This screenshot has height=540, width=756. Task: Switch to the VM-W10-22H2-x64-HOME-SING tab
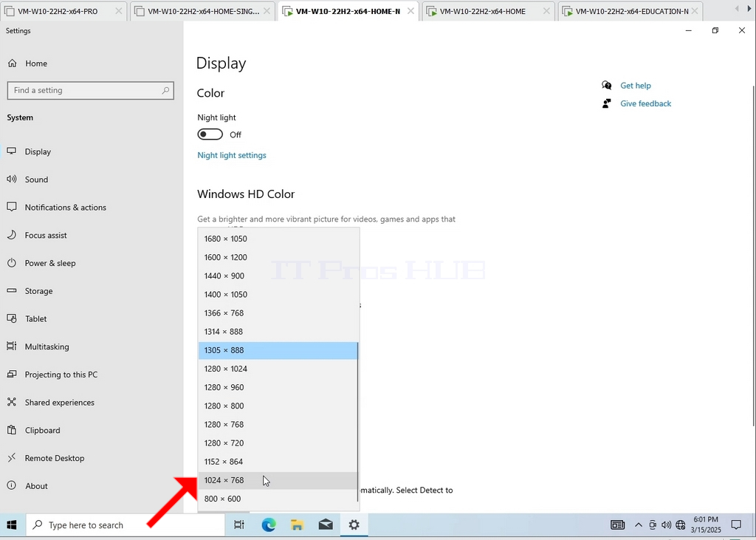202,11
